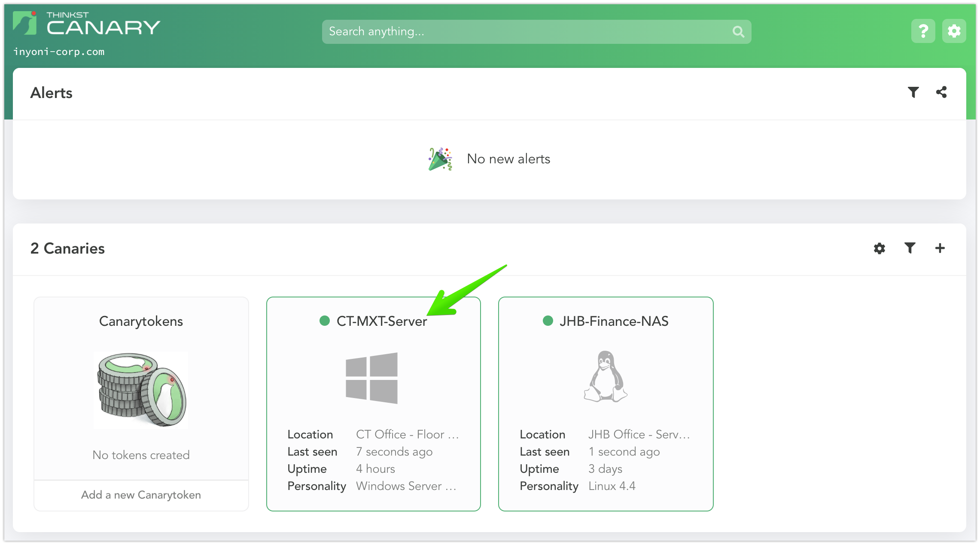
Task: Click Add a new Canarytoken
Action: (x=141, y=495)
